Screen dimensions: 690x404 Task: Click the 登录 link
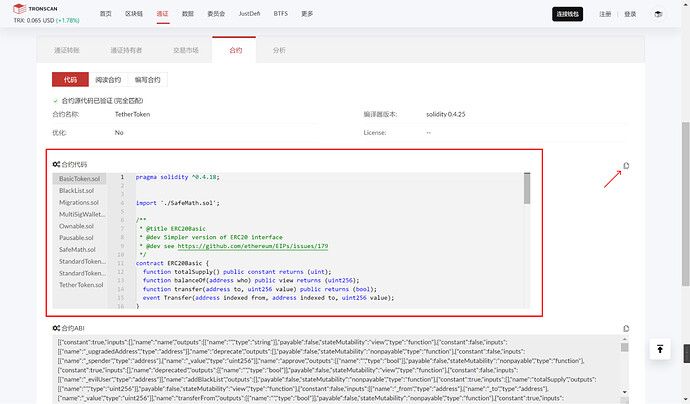(630, 14)
